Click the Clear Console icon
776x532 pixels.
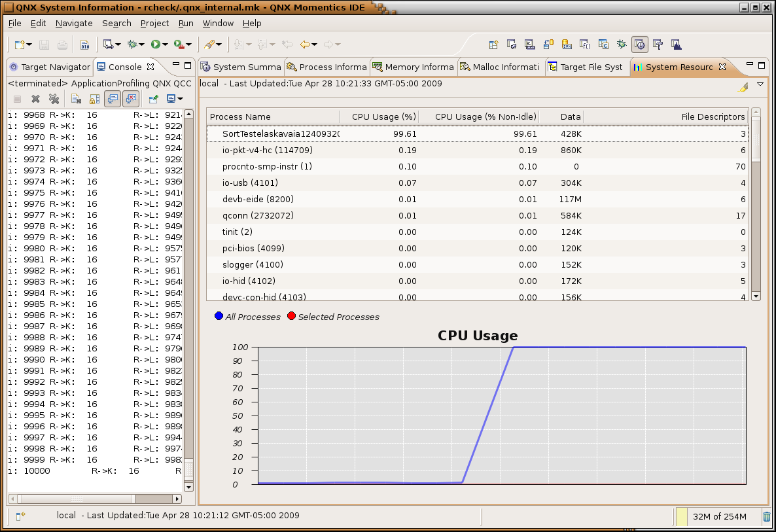76,99
